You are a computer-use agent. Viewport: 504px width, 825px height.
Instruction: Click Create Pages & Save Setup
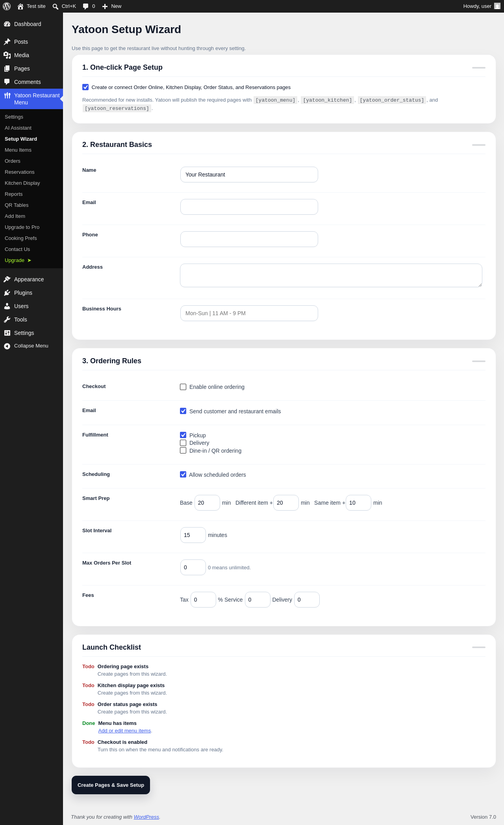click(111, 785)
